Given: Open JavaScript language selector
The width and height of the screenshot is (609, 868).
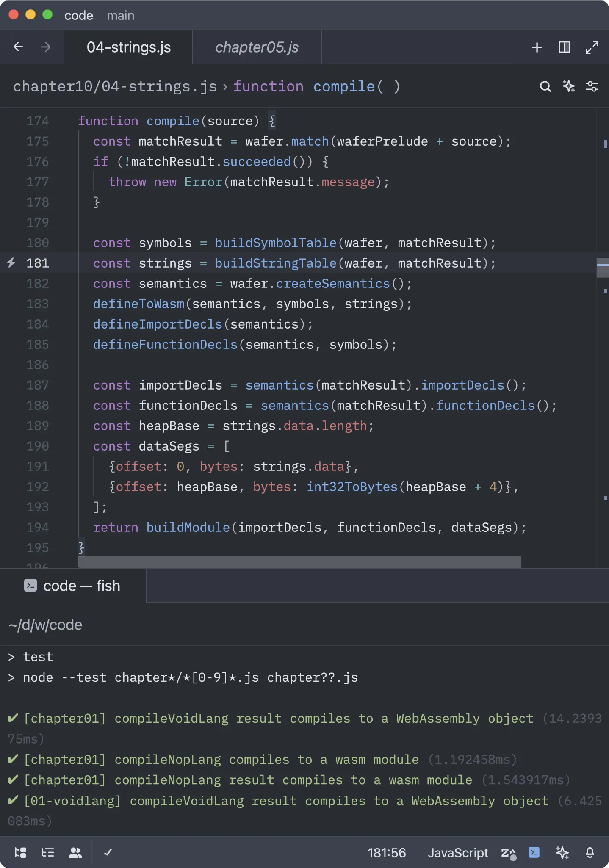Looking at the screenshot, I should (x=458, y=852).
